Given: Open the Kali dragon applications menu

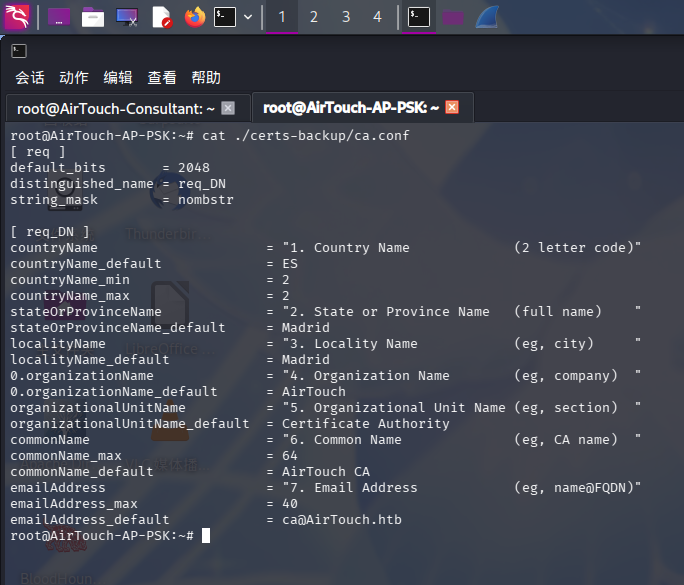Looking at the screenshot, I should 17,17.
